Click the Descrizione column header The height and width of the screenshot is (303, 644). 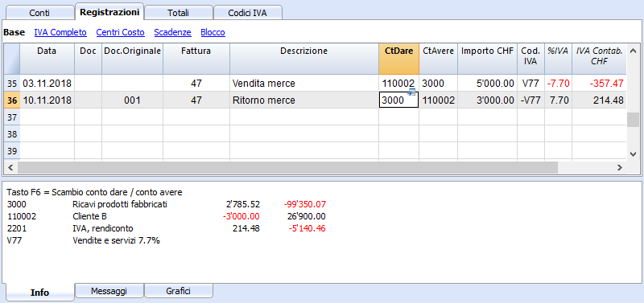point(304,59)
